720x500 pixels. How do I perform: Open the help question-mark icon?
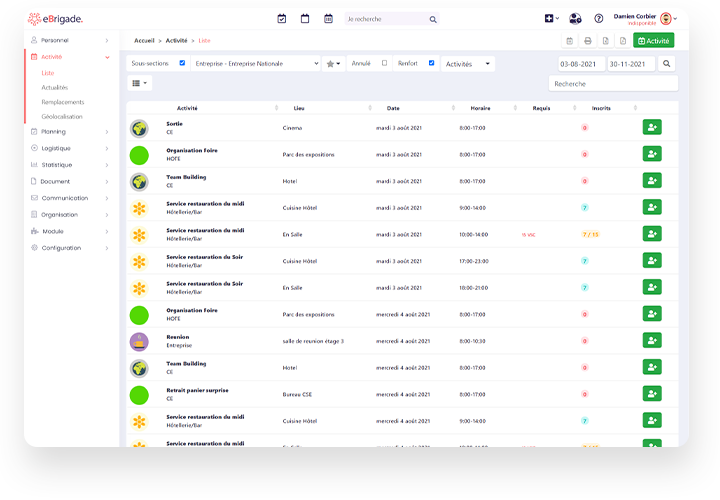[x=598, y=18]
